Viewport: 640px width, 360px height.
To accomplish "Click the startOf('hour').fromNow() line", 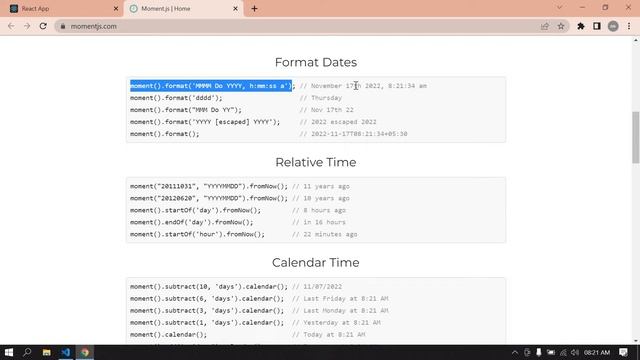I will click(x=197, y=234).
